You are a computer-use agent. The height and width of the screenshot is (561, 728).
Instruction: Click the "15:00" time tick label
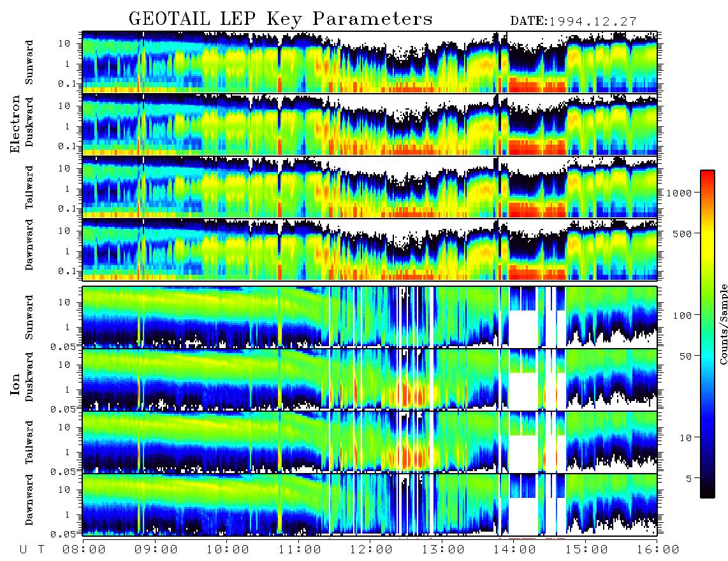coord(586,550)
